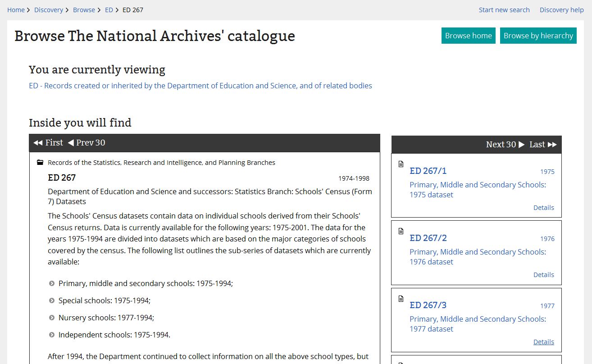Click the You are currently viewing heading
Viewport: 592px width, 364px height.
pyautogui.click(x=97, y=69)
